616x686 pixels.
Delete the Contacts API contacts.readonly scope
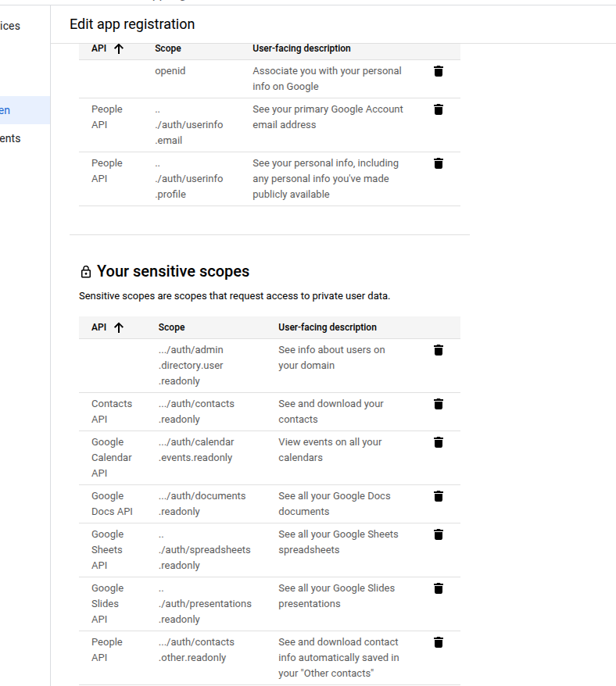pyautogui.click(x=439, y=404)
